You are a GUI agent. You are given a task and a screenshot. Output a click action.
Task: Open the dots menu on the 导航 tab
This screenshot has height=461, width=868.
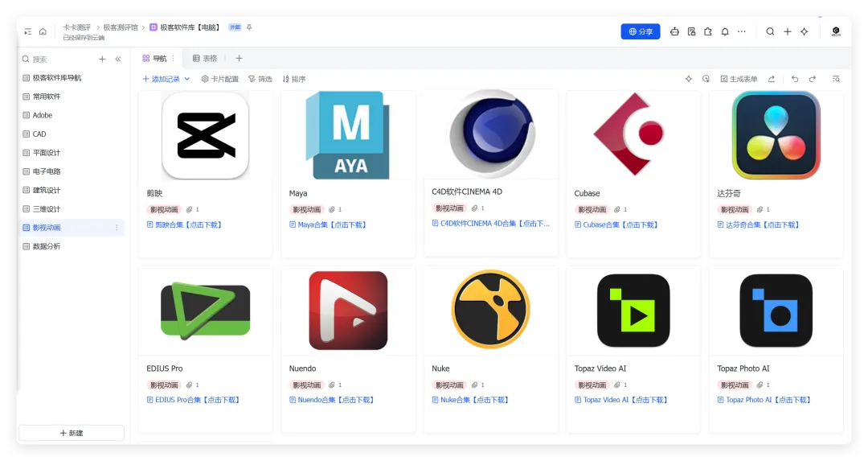tap(174, 58)
